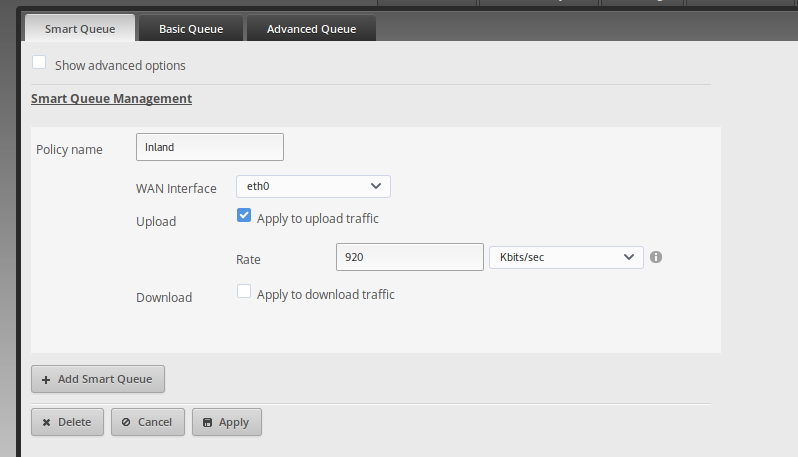Click the info icon beside the rate unit
Viewport: 798px width, 457px height.
pyautogui.click(x=656, y=257)
